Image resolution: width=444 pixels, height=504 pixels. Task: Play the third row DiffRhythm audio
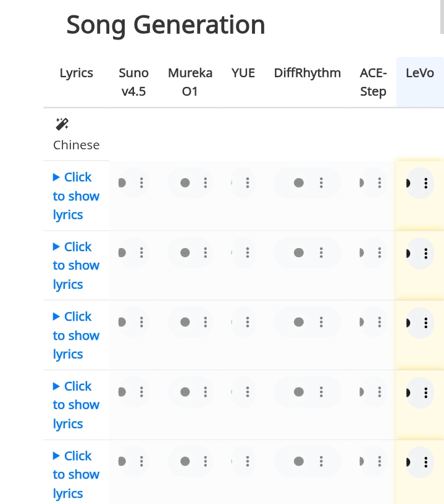tap(299, 322)
